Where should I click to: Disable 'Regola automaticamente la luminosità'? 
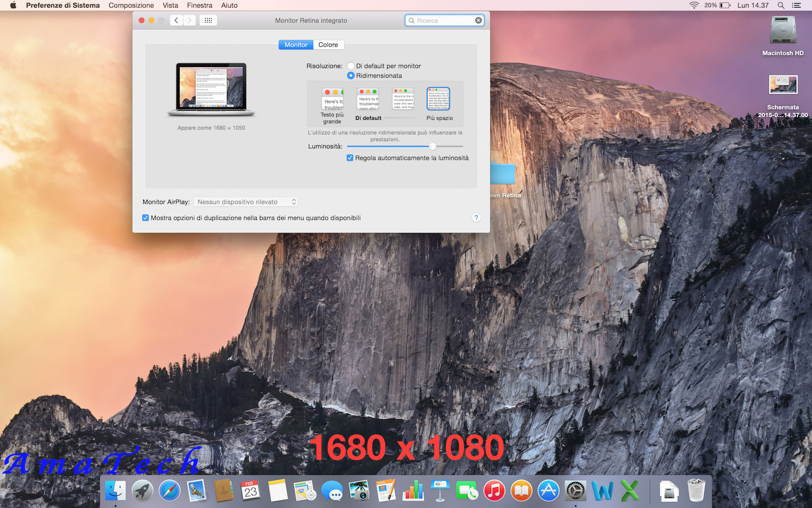pos(350,157)
